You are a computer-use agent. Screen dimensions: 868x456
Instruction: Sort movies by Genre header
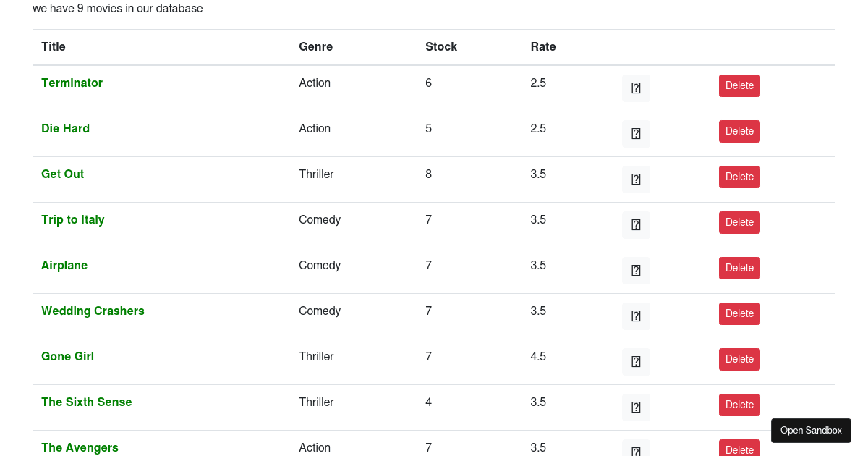point(315,47)
